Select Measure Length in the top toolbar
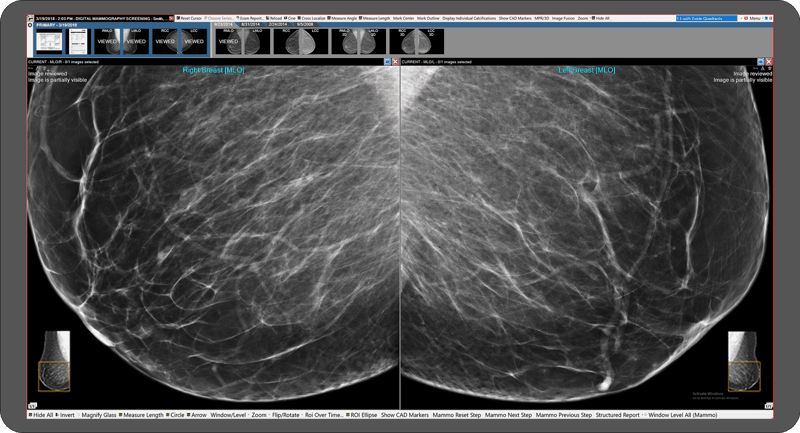The image size is (800, 433). click(374, 18)
